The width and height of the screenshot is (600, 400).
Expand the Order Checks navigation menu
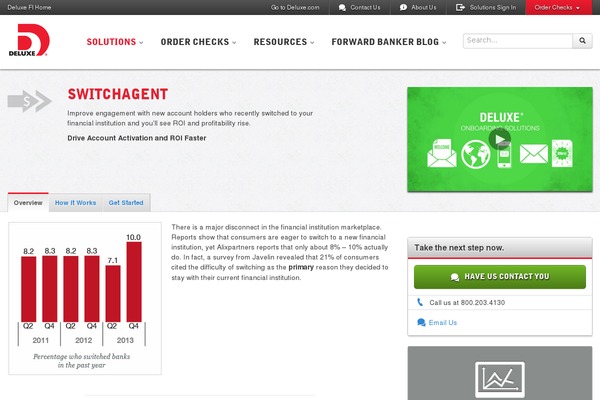tap(198, 42)
